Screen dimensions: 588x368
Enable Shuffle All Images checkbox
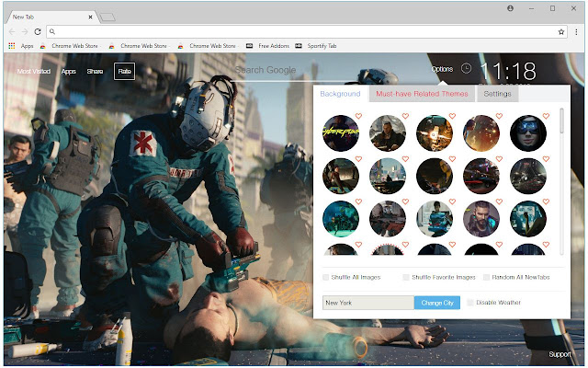pos(325,278)
